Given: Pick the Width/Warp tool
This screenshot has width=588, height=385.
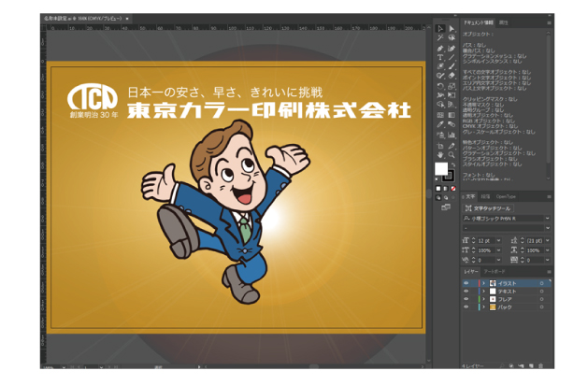Looking at the screenshot, I should [440, 95].
